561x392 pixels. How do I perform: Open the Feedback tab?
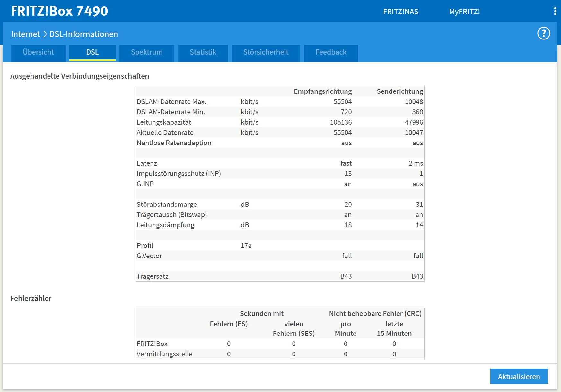click(x=331, y=52)
